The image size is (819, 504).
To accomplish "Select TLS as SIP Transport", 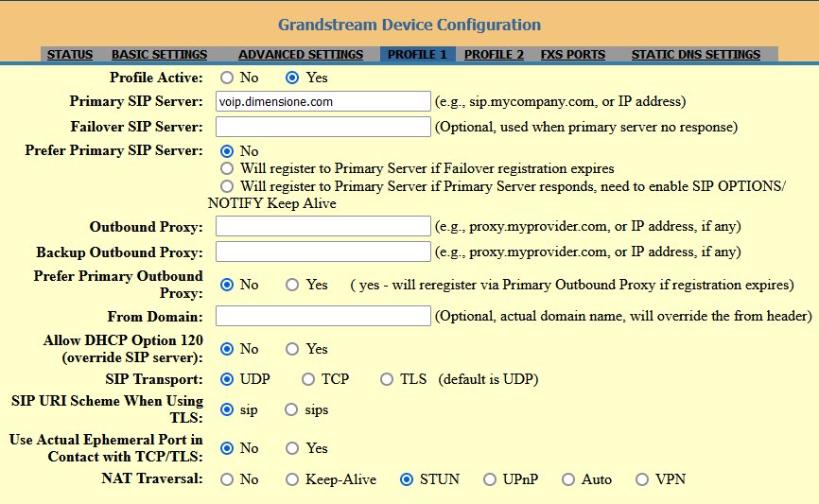I will pos(387,379).
